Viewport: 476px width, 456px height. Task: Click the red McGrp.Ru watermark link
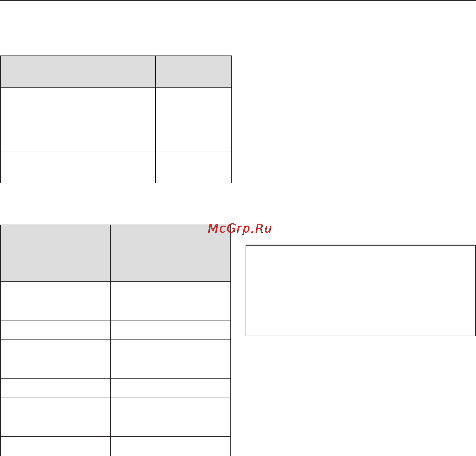240,229
